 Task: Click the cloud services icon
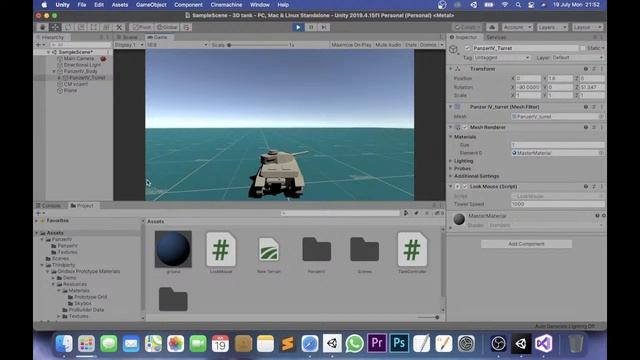tap(492, 27)
